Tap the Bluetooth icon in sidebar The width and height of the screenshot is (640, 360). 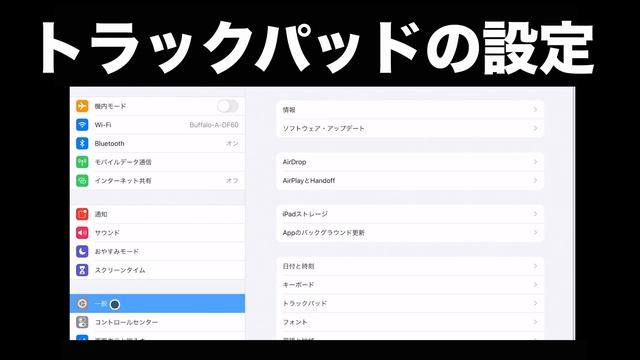coord(82,144)
